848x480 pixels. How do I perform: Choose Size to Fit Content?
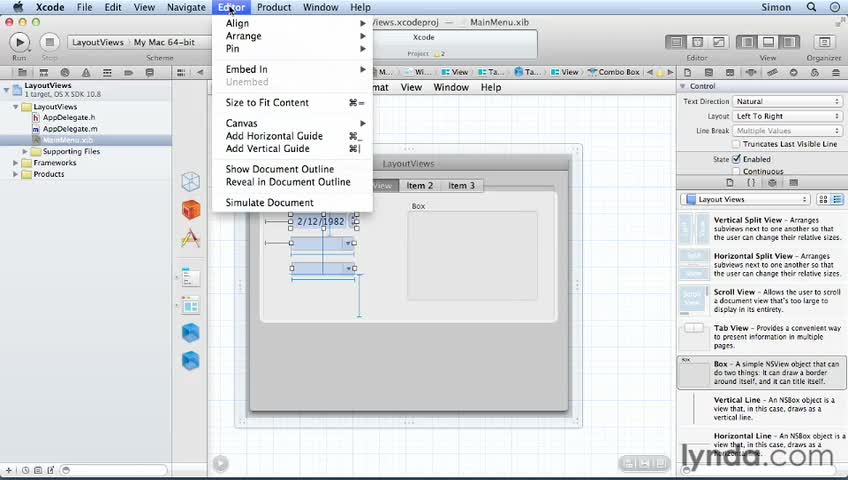point(292,103)
